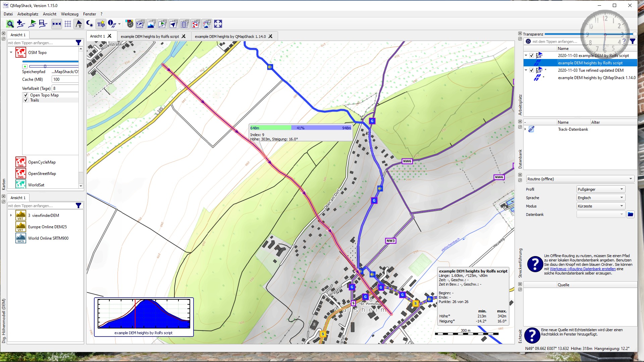644x362 pixels.
Task: Hide the 2020-11-03 Tue refined updated DEM track
Action: click(x=532, y=70)
